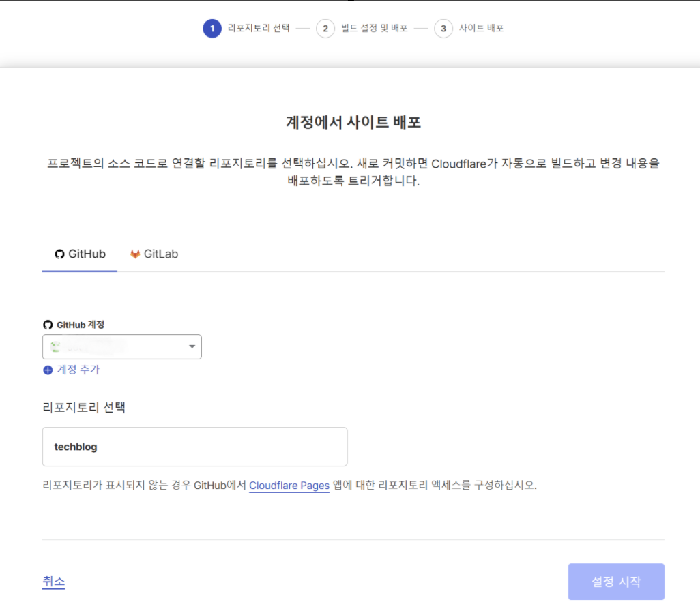Click the GitLab fox logo icon

tap(135, 254)
